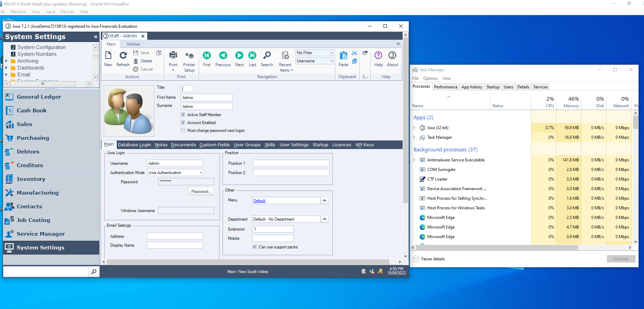The image size is (644, 309).
Task: Go to First record navigation icon
Action: (x=207, y=55)
